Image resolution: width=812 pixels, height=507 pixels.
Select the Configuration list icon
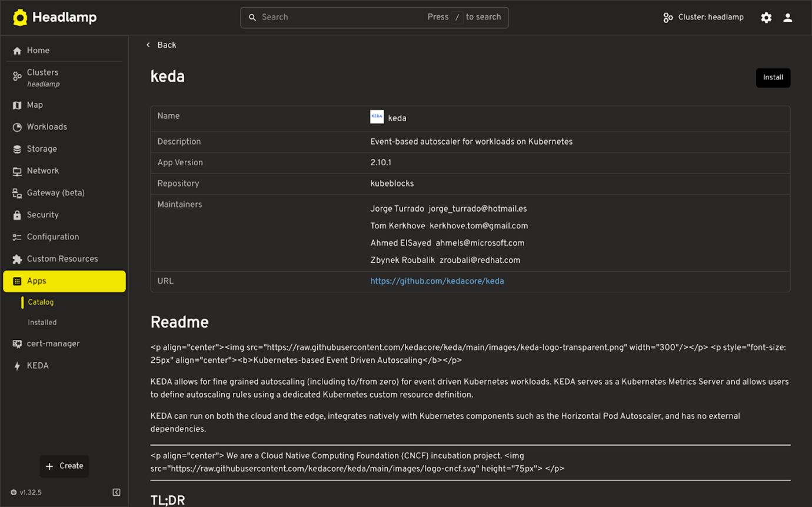17,237
